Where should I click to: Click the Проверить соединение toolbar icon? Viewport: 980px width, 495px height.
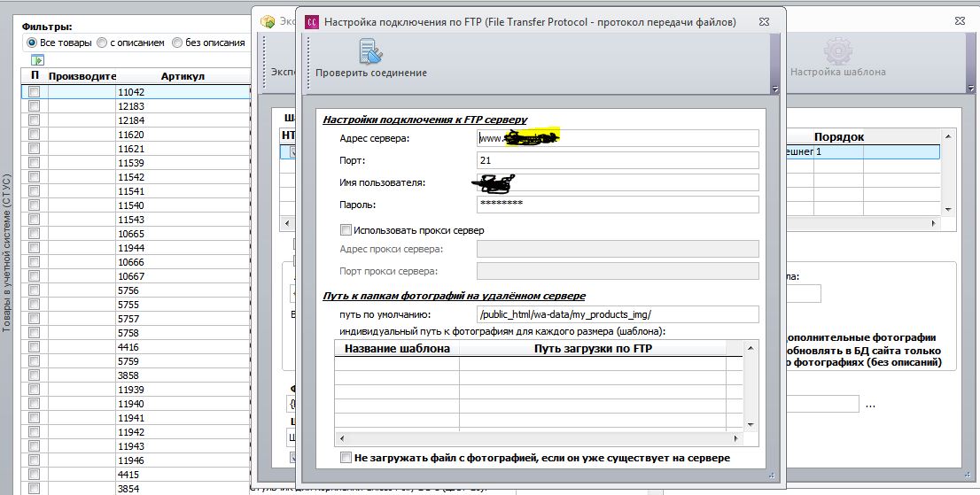370,52
